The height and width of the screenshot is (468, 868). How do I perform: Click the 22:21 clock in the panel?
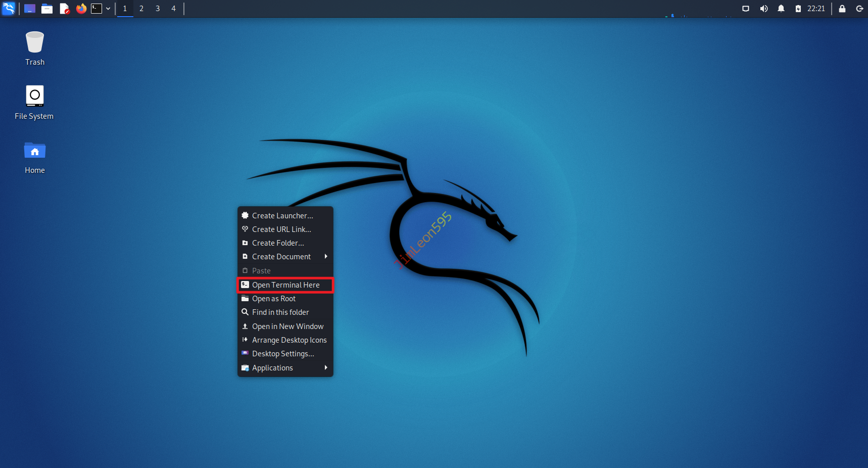click(815, 9)
